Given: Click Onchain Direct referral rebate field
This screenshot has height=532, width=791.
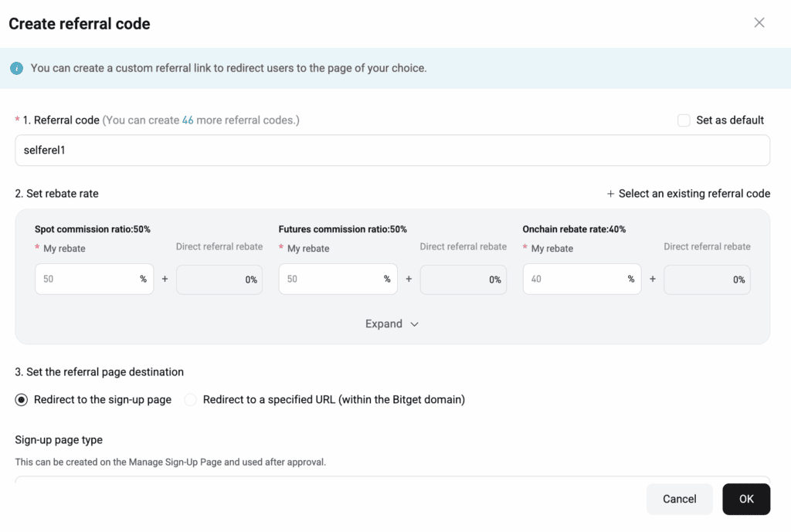Looking at the screenshot, I should point(707,280).
